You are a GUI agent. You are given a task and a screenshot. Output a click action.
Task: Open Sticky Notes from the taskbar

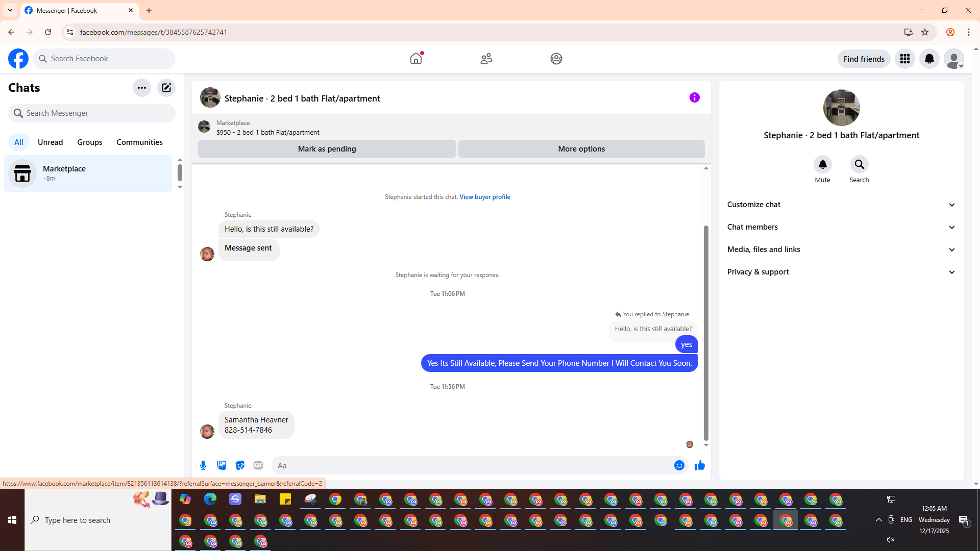[x=285, y=499]
